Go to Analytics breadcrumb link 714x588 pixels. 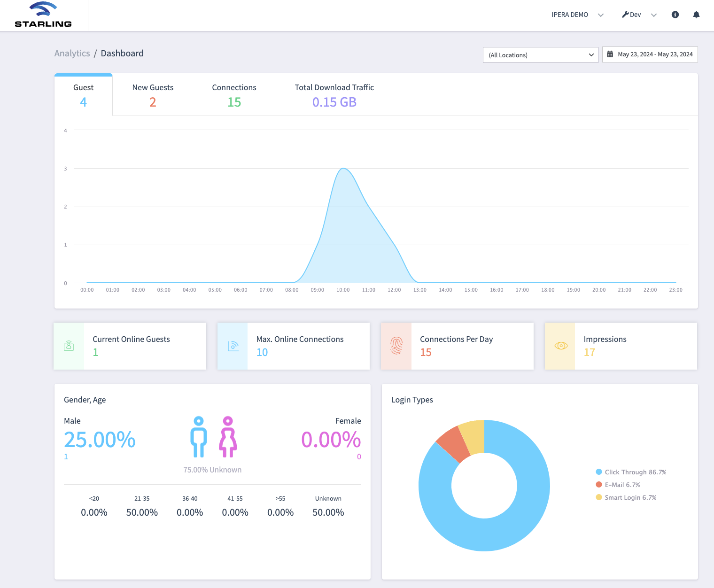[x=72, y=54]
